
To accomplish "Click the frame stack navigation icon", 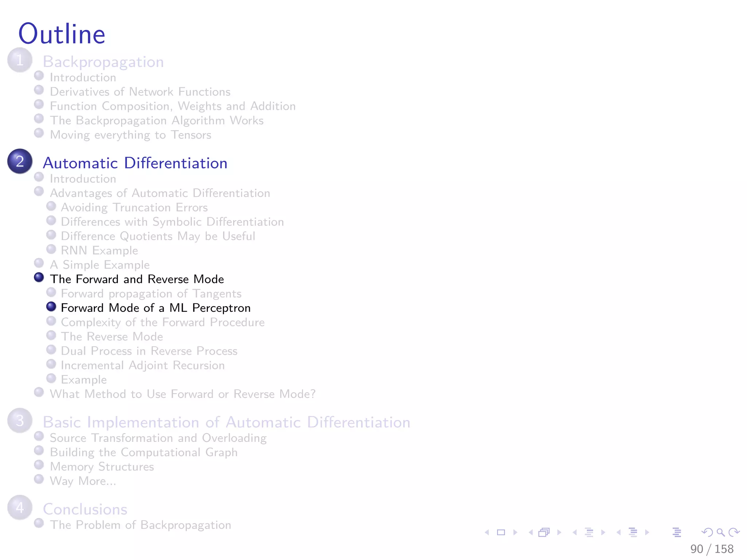I will pyautogui.click(x=544, y=533).
